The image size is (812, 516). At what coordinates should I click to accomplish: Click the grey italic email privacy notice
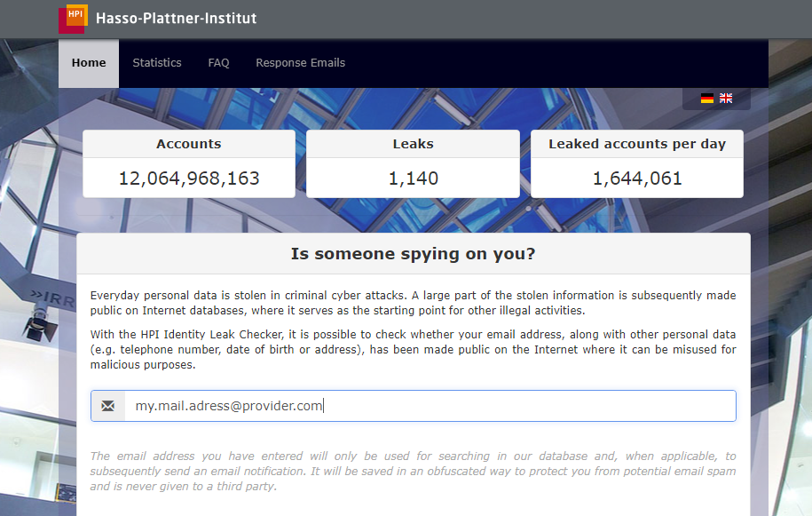pyautogui.click(x=413, y=471)
